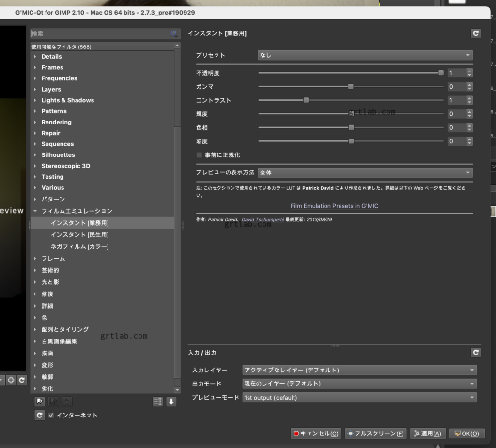Click the reset icon beside インスタント [業務用] title
This screenshot has height=448, width=496.
[x=475, y=33]
